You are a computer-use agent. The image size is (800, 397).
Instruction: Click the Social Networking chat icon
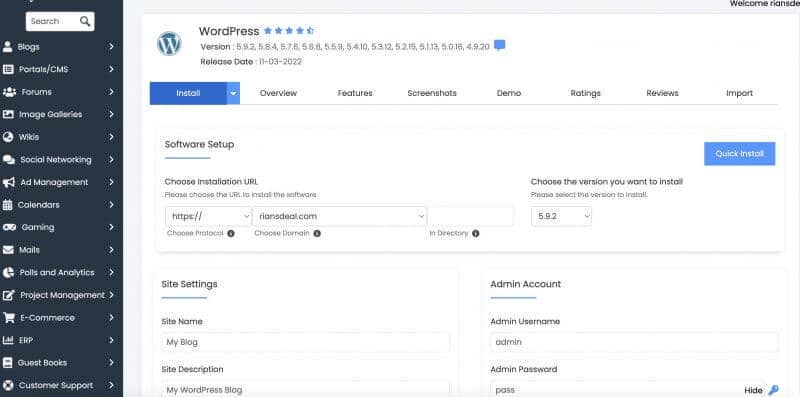[x=9, y=160]
